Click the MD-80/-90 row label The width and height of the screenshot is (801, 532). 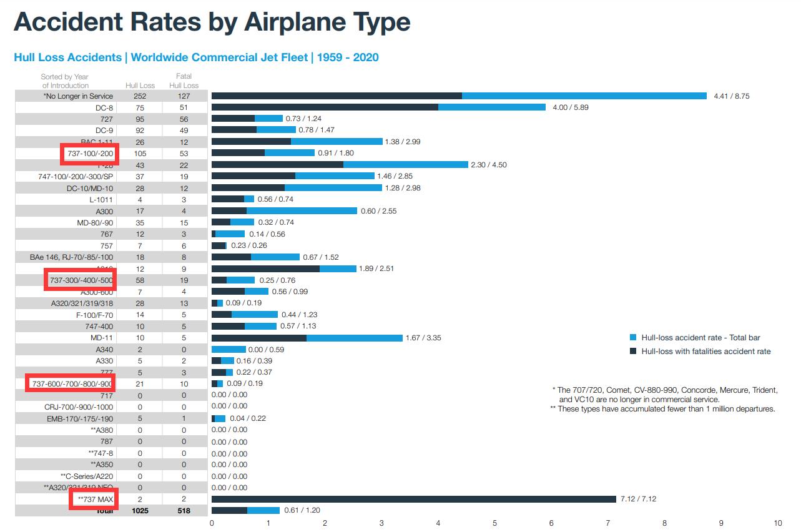[x=88, y=222]
